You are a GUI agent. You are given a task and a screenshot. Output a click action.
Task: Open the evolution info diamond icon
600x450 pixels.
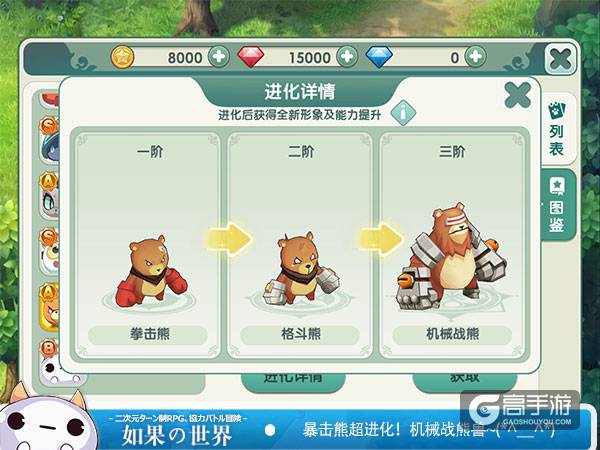[403, 113]
